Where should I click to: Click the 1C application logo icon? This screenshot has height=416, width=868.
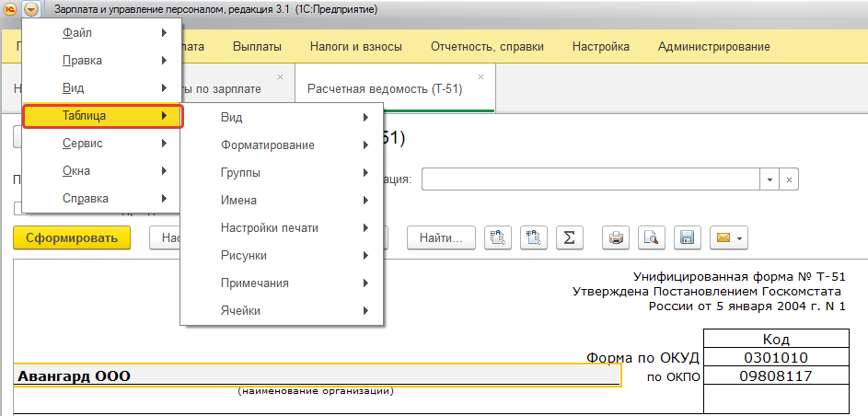pos(9,9)
